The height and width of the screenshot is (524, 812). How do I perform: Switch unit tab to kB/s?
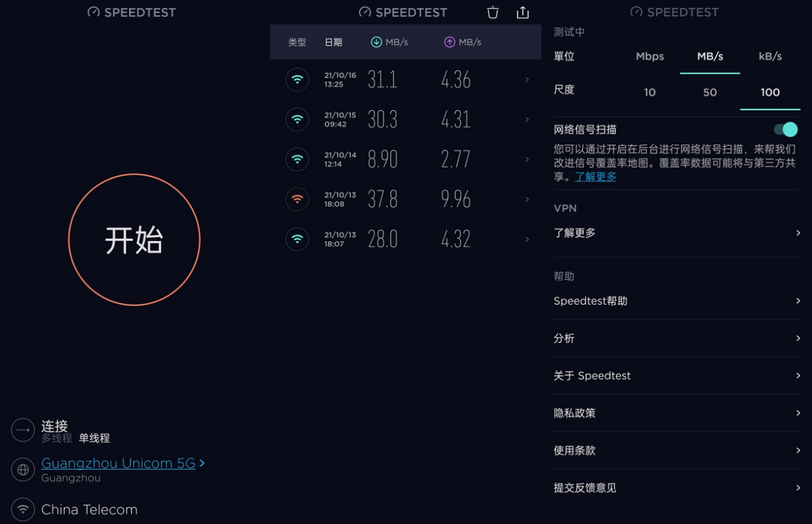[x=769, y=56]
